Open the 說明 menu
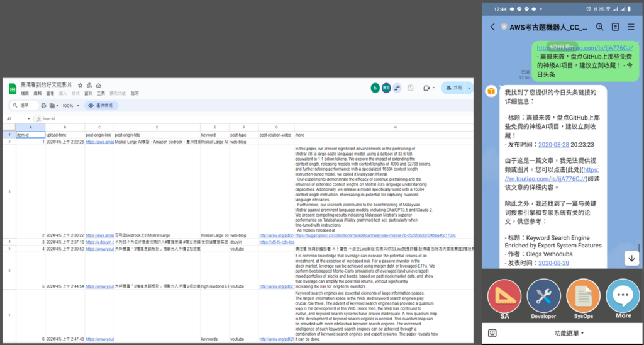Viewport: 644px width, 345px height. pyautogui.click(x=135, y=94)
